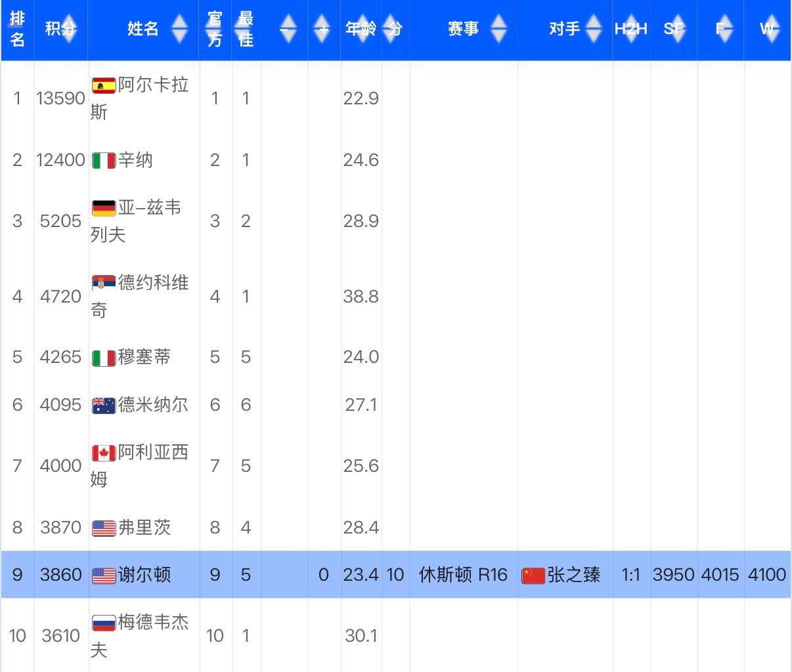This screenshot has width=792, height=672.
Task: Sort by 最佳 ranking column
Action: coord(246,30)
